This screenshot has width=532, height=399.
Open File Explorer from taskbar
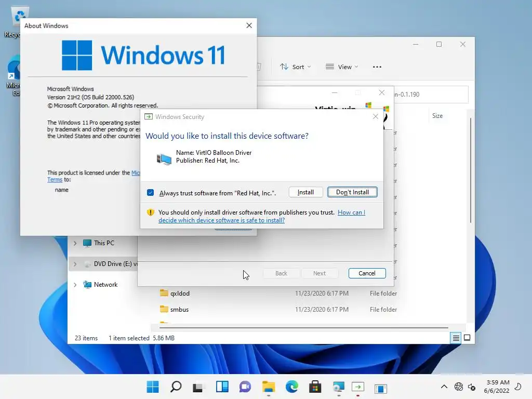269,387
